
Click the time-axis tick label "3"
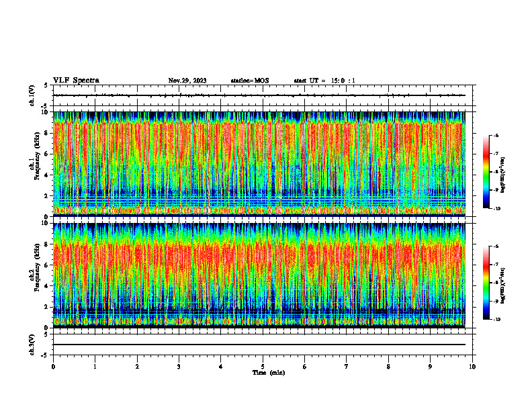click(x=179, y=367)
